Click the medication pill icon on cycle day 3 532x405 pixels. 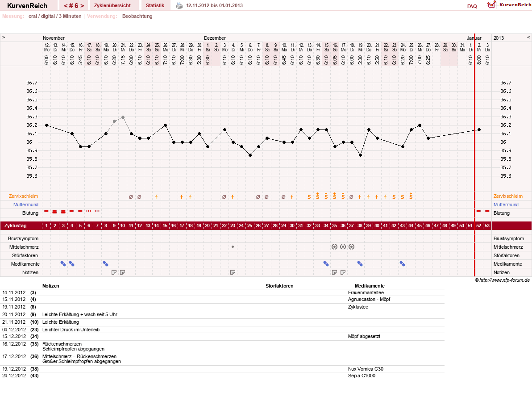63,264
